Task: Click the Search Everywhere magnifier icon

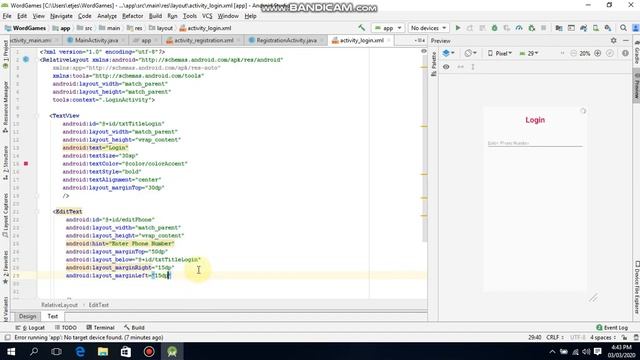Action: pyautogui.click(x=623, y=28)
